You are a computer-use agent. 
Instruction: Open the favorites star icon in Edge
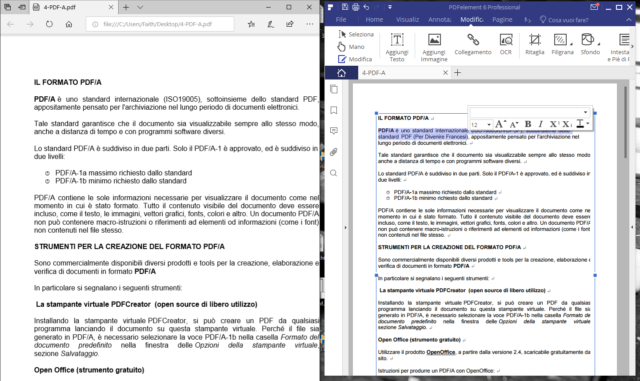[251, 24]
